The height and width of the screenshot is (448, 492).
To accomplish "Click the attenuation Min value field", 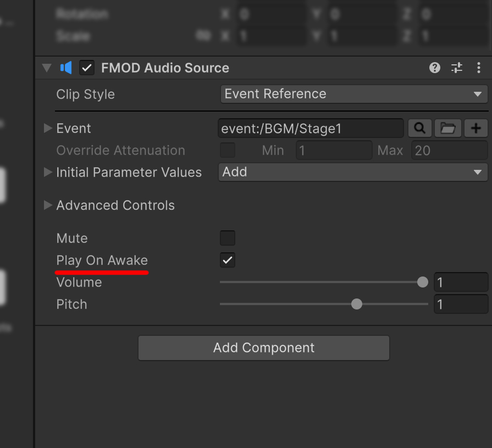I will (x=334, y=150).
